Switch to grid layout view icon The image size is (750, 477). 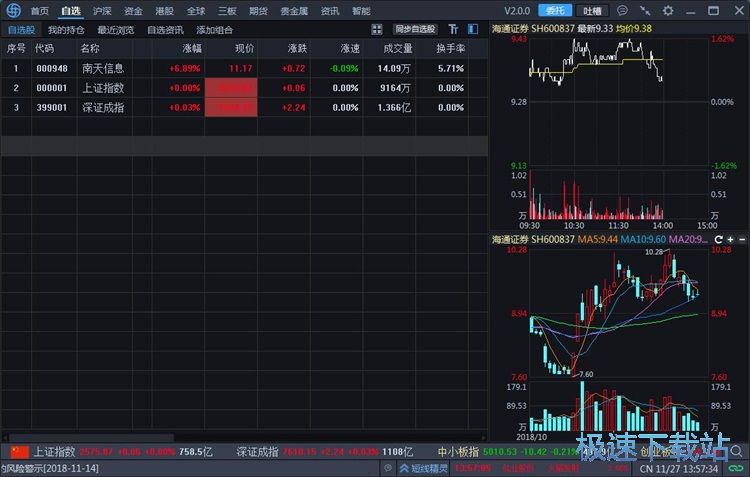pos(377,29)
